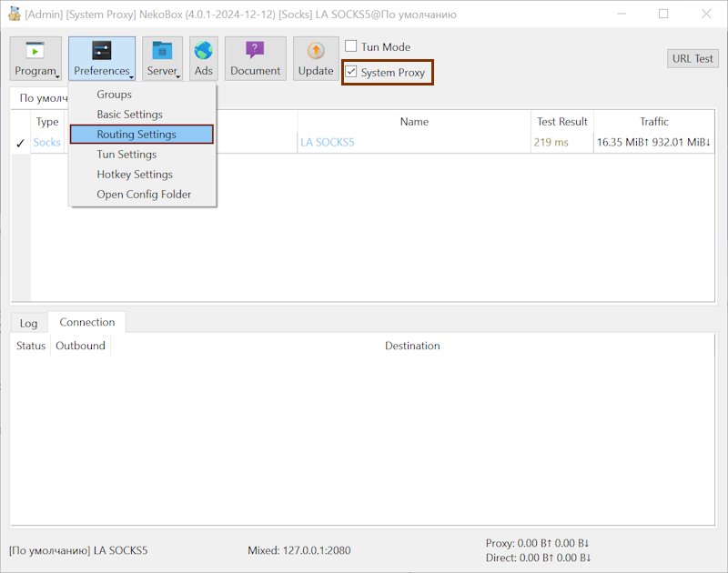Select the Connection tab
This screenshot has width=728, height=573.
(x=87, y=322)
